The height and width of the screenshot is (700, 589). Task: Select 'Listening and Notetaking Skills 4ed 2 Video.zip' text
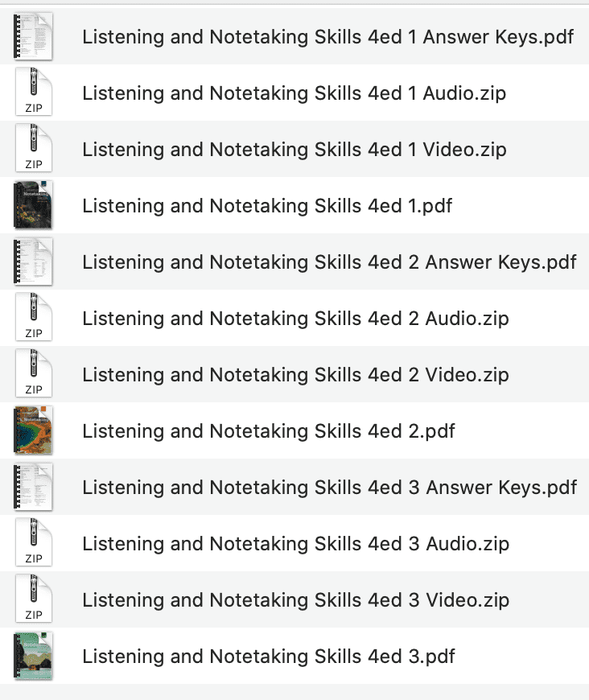(x=294, y=374)
